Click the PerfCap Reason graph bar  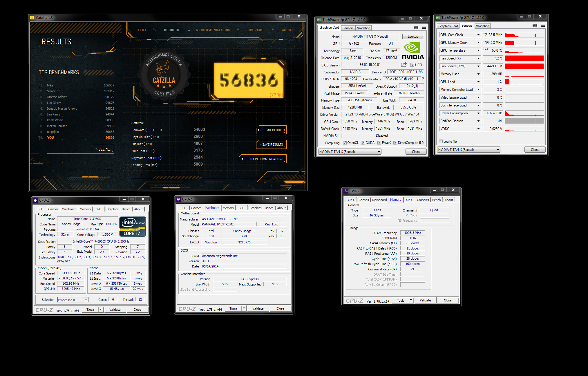[524, 121]
